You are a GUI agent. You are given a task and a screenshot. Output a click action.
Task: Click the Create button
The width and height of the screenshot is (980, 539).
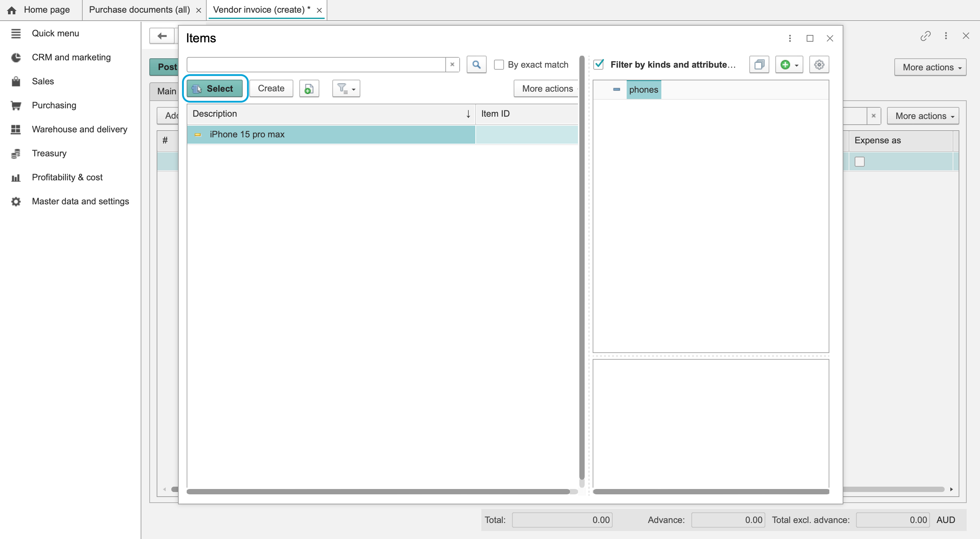pos(271,89)
